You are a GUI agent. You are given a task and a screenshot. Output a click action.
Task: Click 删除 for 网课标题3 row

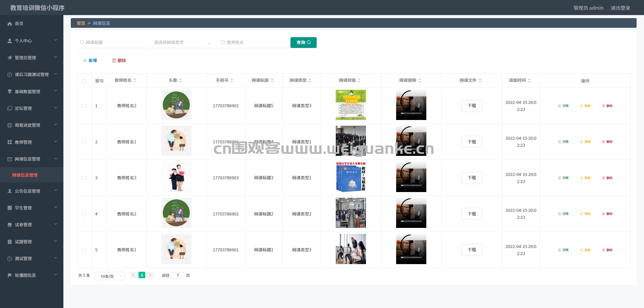click(x=607, y=178)
